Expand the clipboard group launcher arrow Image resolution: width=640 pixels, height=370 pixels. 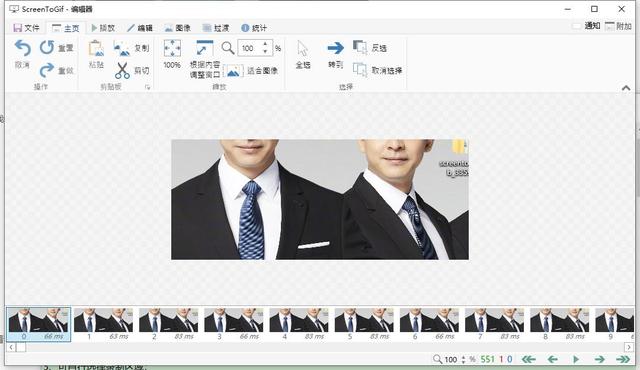click(148, 87)
